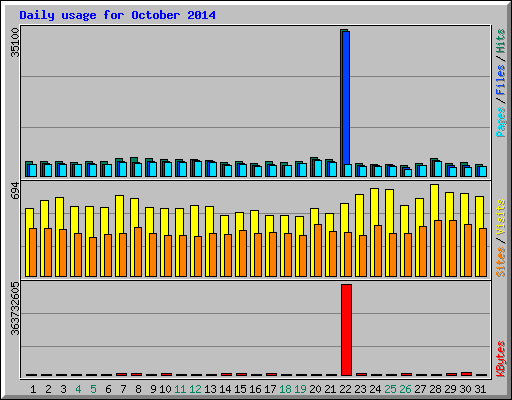Click the 363732605 axis label

[15, 308]
